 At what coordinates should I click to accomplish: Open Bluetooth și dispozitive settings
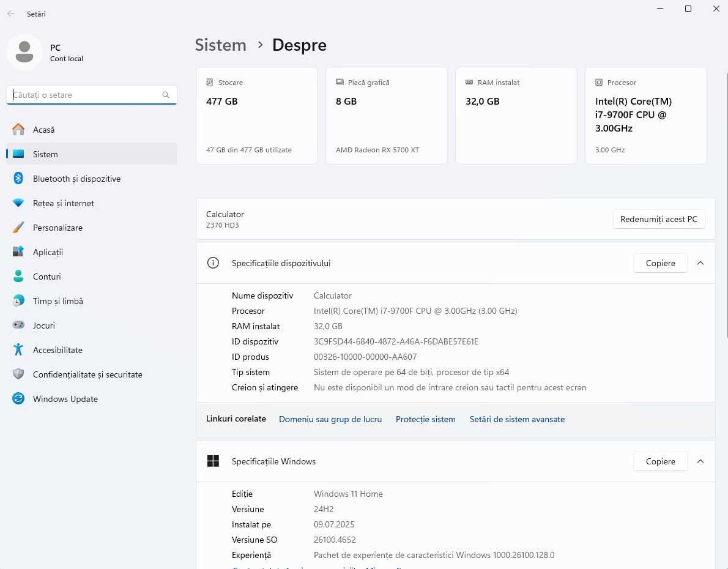click(x=92, y=179)
